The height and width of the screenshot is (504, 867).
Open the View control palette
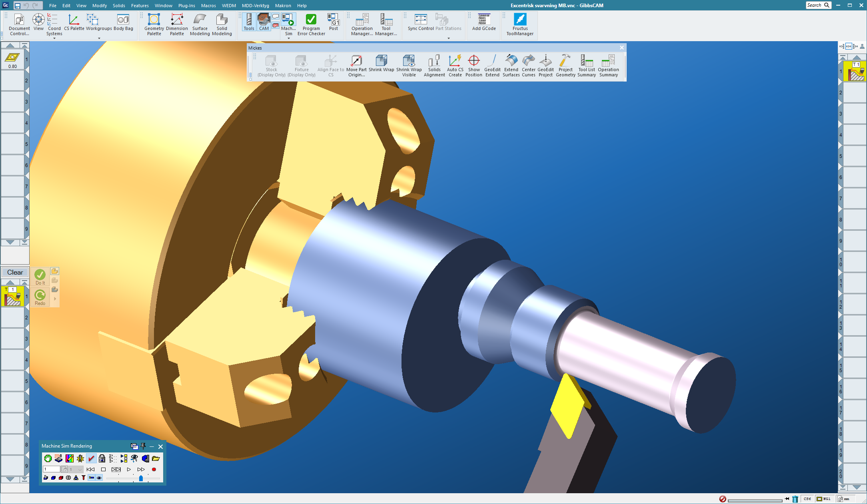(38, 22)
